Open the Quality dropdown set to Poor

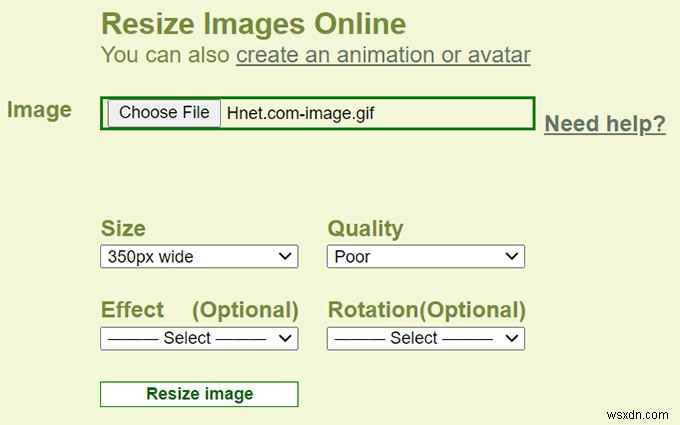pyautogui.click(x=425, y=257)
